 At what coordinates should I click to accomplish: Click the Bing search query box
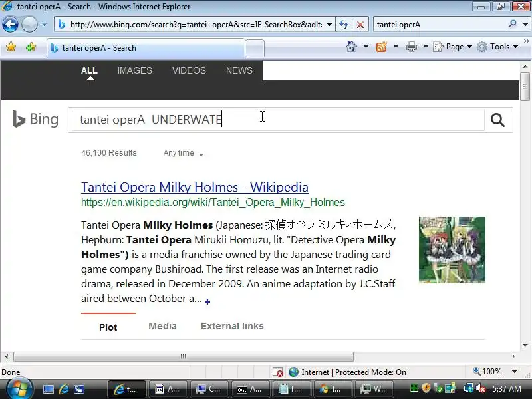point(277,120)
